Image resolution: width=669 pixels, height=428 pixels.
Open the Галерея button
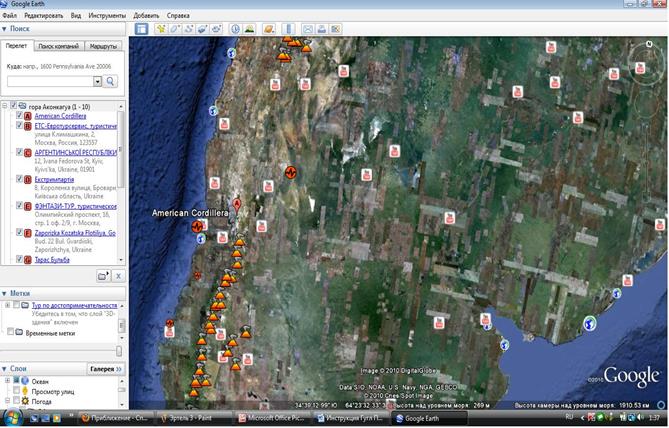(x=106, y=369)
